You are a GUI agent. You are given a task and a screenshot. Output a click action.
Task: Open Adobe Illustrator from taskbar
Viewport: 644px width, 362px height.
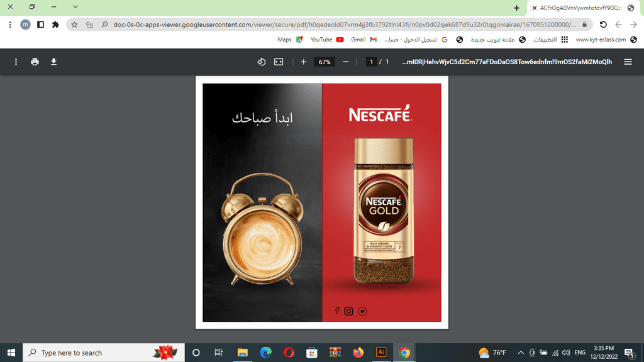pyautogui.click(x=381, y=353)
